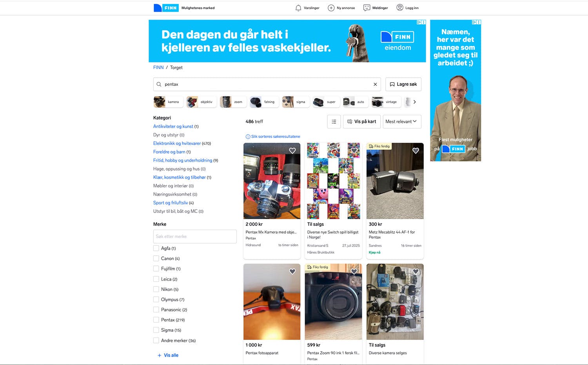Select the fatning suggestion chip

264,102
